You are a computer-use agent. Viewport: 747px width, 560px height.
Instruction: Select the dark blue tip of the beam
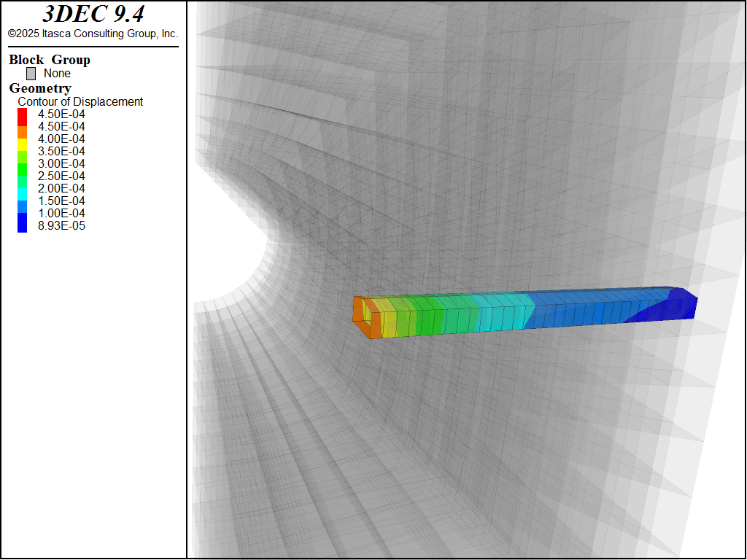click(675, 306)
